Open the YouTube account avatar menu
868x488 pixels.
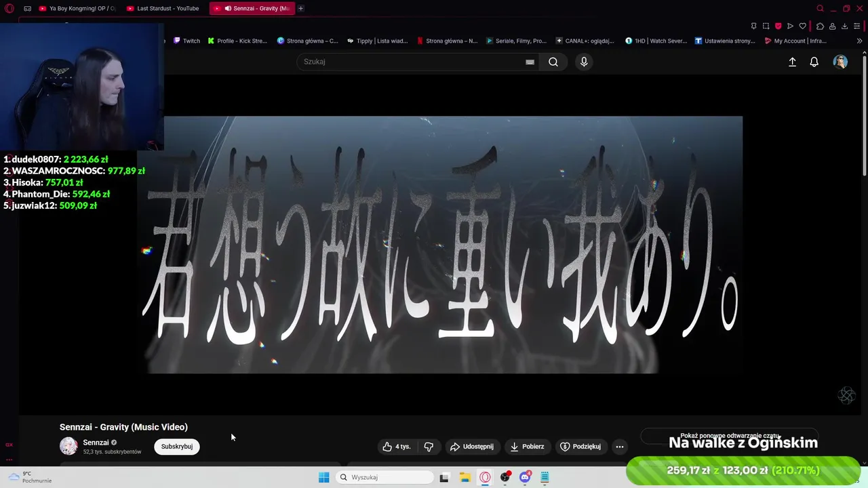coord(840,62)
